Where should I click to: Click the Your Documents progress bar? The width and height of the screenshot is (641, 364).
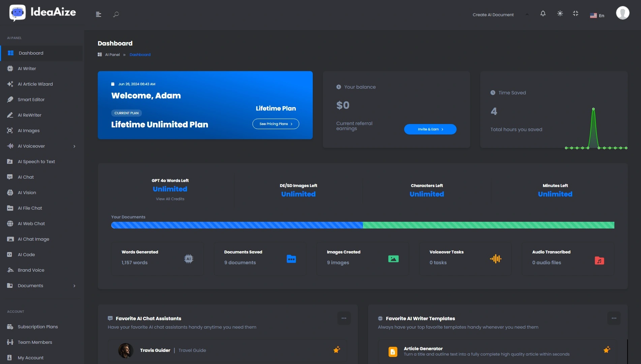363,225
